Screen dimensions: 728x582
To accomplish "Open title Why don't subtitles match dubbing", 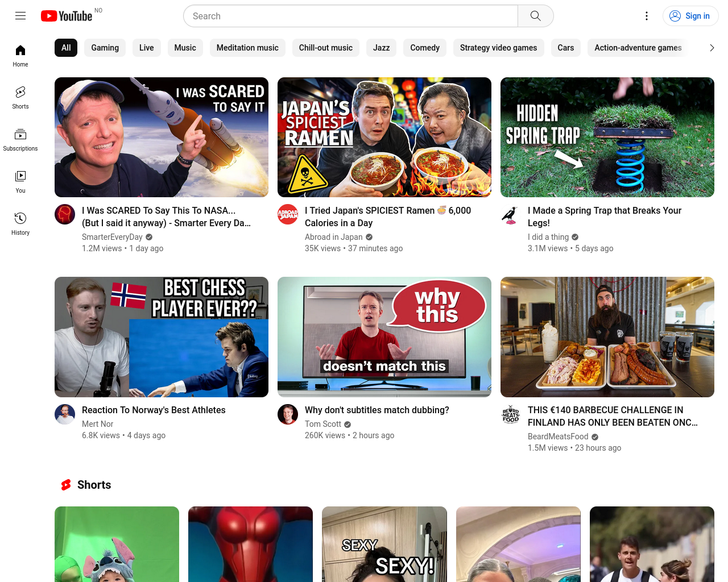I will (377, 410).
